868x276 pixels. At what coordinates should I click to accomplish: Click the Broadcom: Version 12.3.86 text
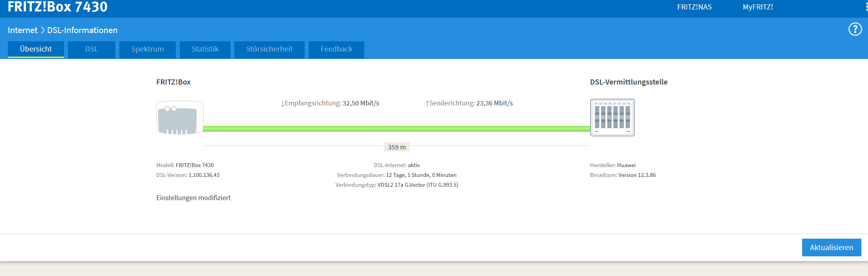[x=623, y=175]
